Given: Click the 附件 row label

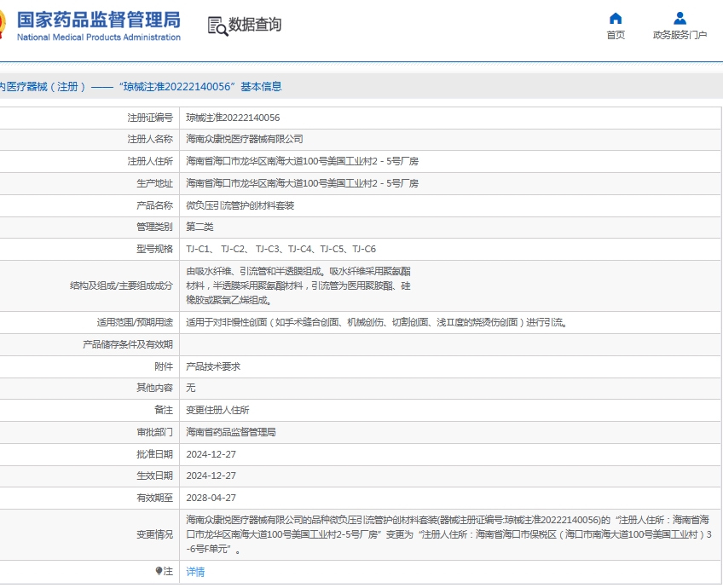Looking at the screenshot, I should pyautogui.click(x=164, y=366).
